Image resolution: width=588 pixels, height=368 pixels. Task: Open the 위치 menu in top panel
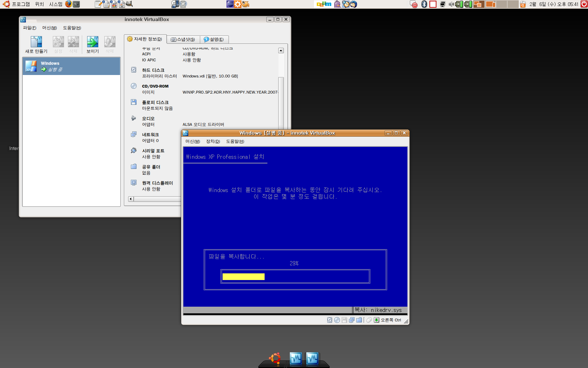click(x=40, y=4)
